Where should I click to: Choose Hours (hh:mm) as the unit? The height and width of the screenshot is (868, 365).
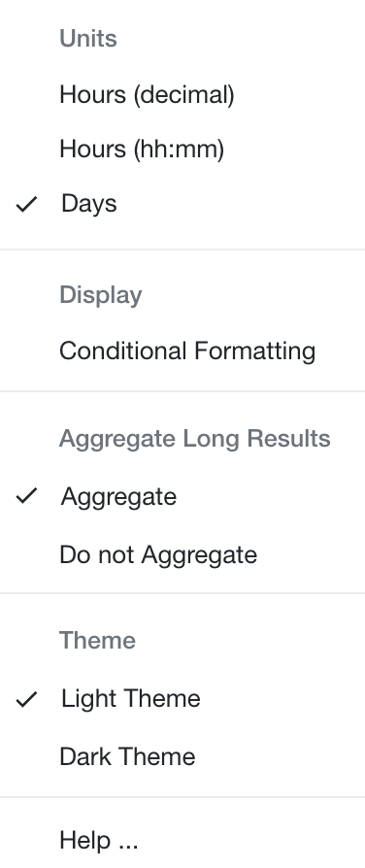pyautogui.click(x=182, y=149)
